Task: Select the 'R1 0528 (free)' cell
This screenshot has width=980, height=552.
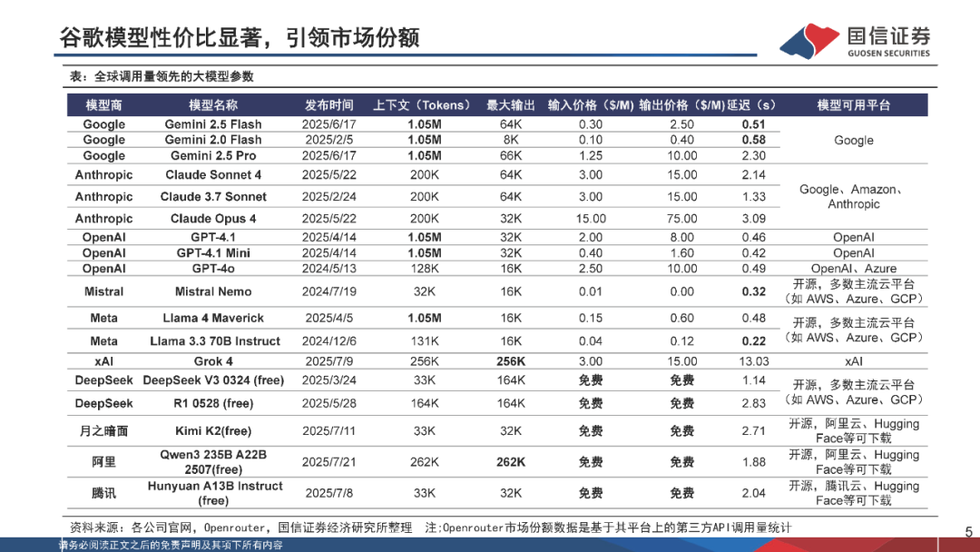Action: [213, 404]
